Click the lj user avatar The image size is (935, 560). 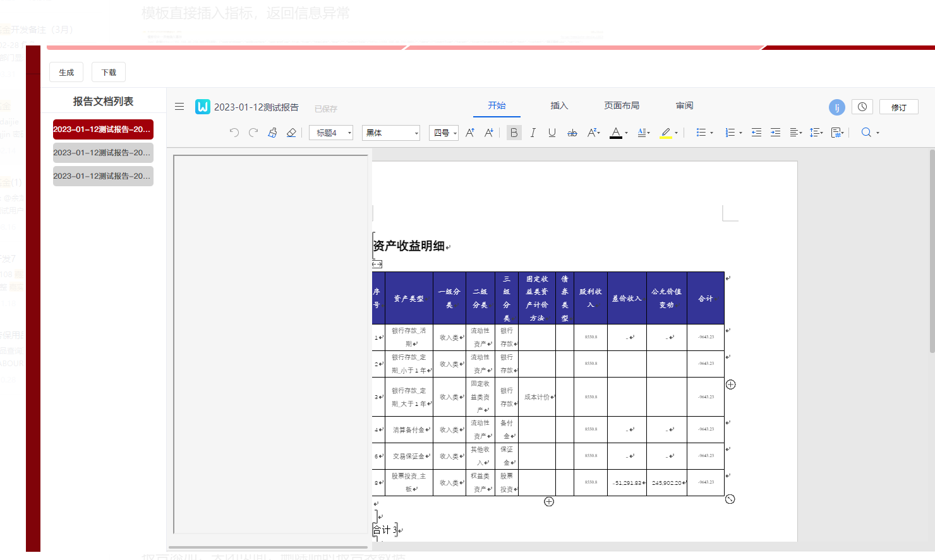[837, 107]
